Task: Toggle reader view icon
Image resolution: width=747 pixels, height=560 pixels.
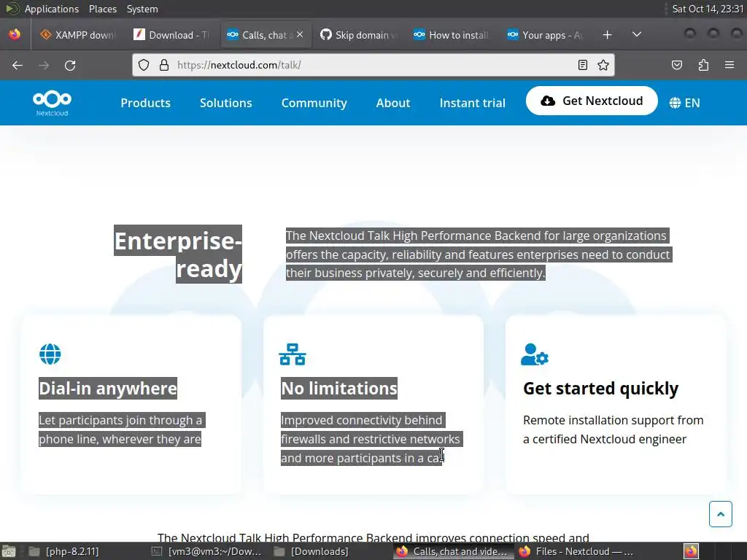Action: [x=583, y=65]
